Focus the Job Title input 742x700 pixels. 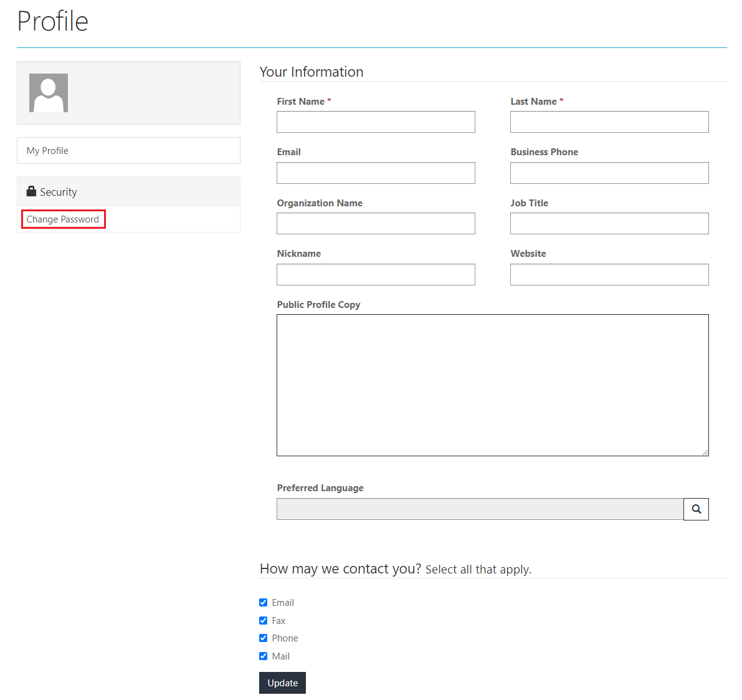[609, 224]
